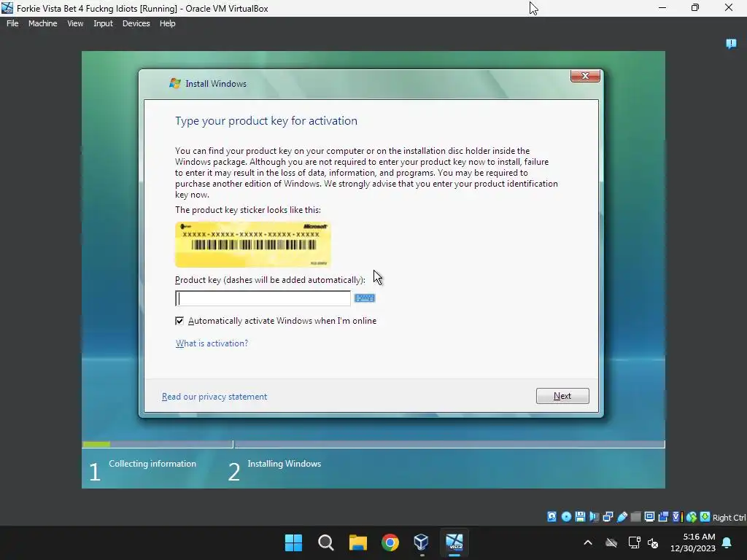Click the audio status indicator icon
This screenshot has height=560, width=747.
pyautogui.click(x=594, y=517)
